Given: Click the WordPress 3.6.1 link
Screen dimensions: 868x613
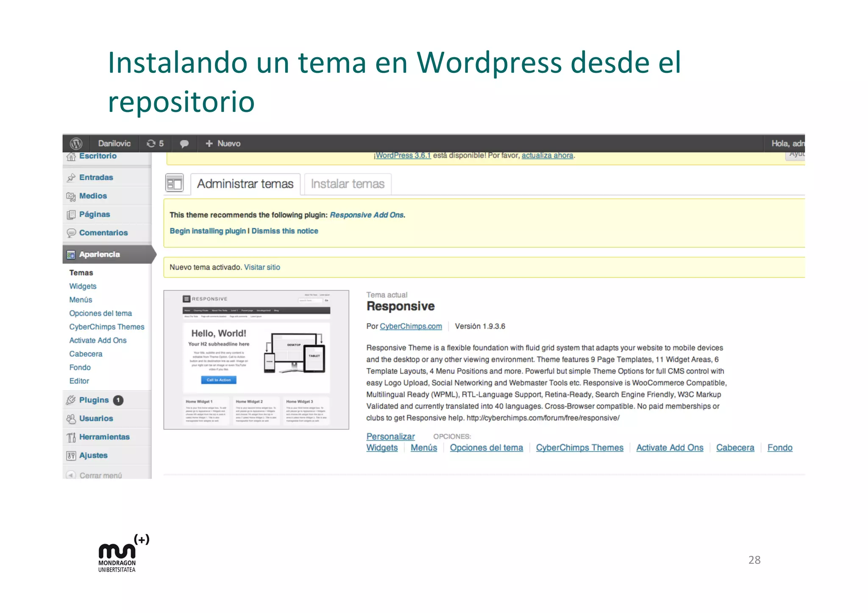Looking at the screenshot, I should tap(403, 155).
